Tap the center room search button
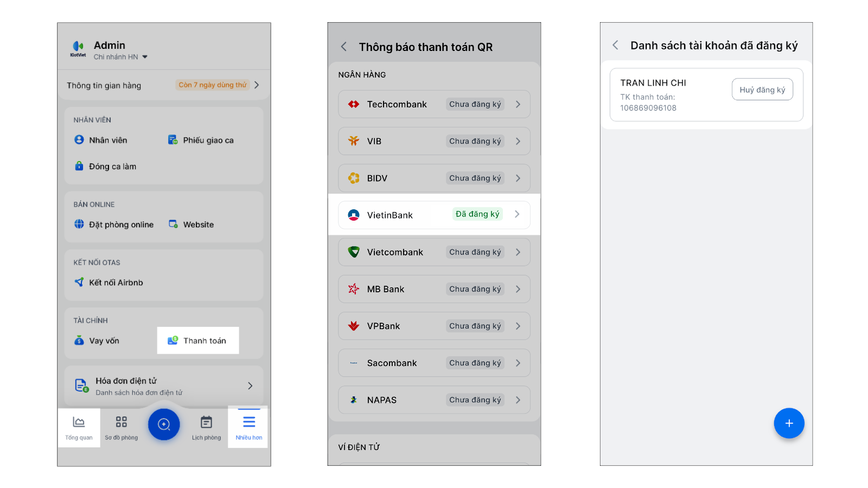The width and height of the screenshot is (868, 488). pos(164,424)
